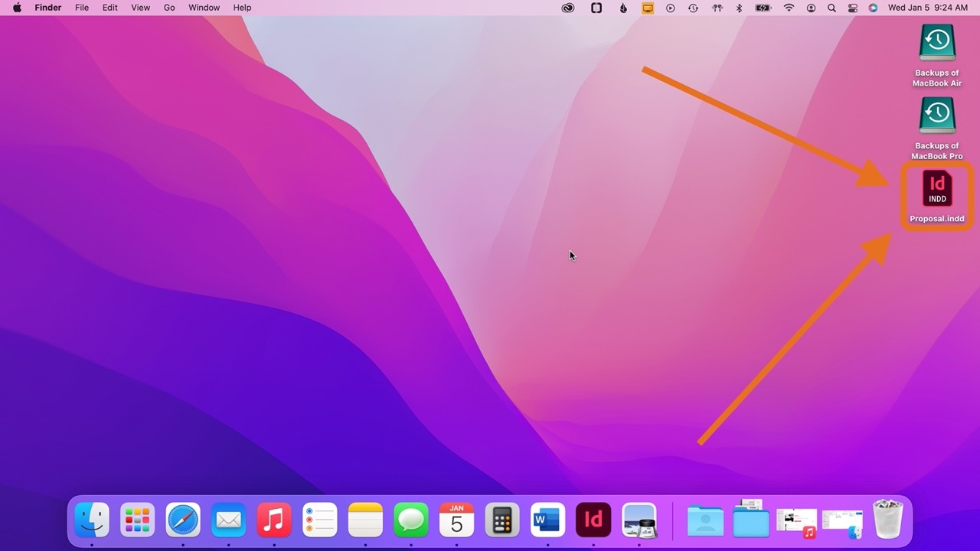Open Microsoft Word from the Dock
The image size is (980, 551).
pyautogui.click(x=547, y=520)
